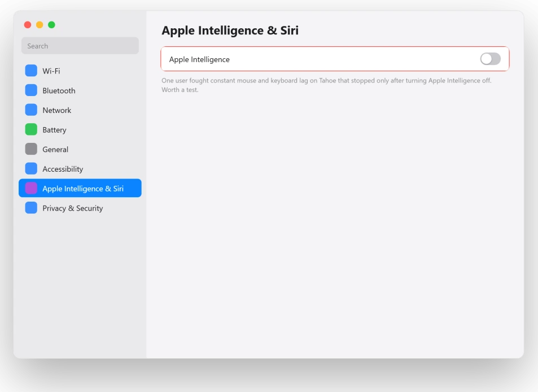Click the blue Accessibility sidebar icon
Screen dimensions: 538x392
click(x=31, y=168)
